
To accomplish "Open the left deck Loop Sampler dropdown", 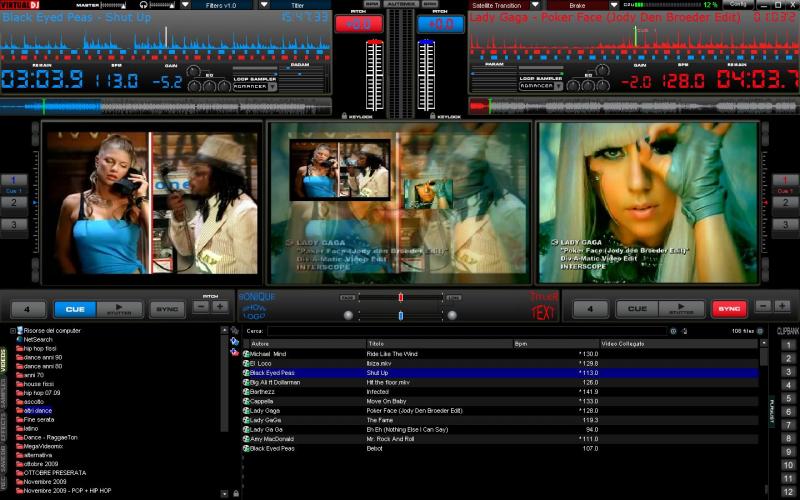I will coord(272,87).
